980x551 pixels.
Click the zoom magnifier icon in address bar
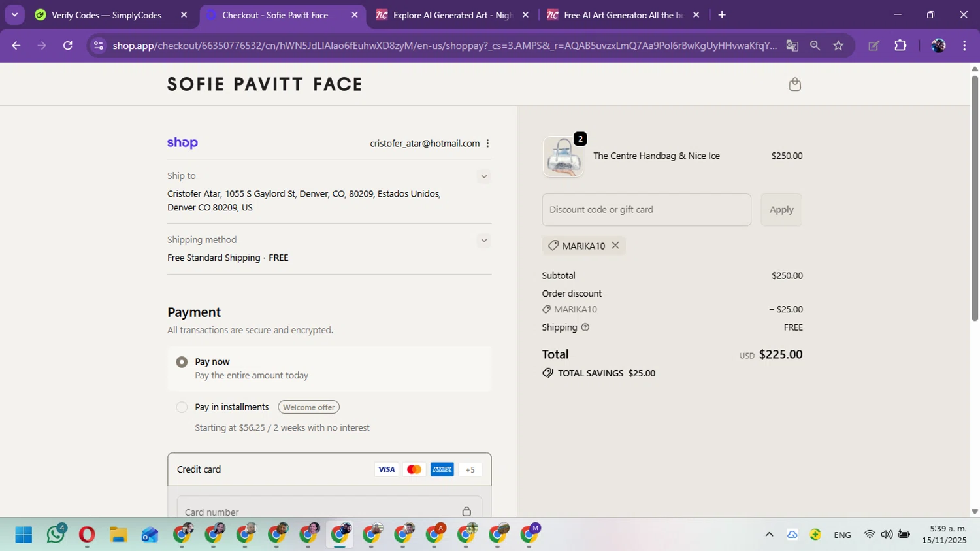click(x=815, y=46)
